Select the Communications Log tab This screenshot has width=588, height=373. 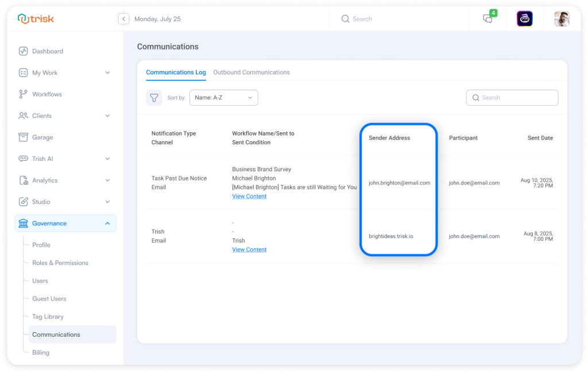(x=176, y=72)
